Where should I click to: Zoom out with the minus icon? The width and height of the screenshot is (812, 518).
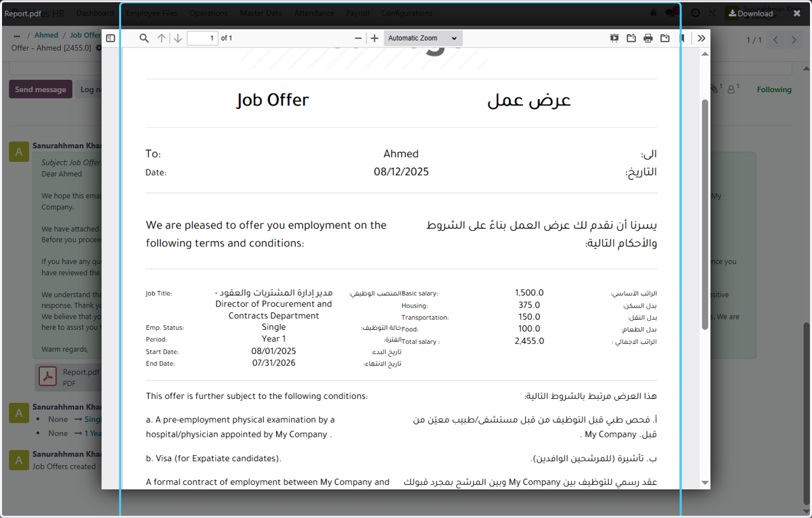point(358,39)
